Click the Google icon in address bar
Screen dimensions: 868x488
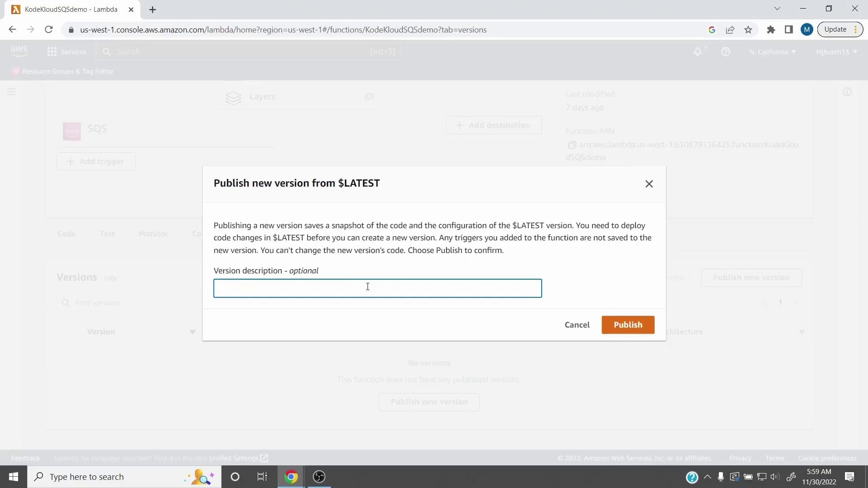tap(712, 30)
